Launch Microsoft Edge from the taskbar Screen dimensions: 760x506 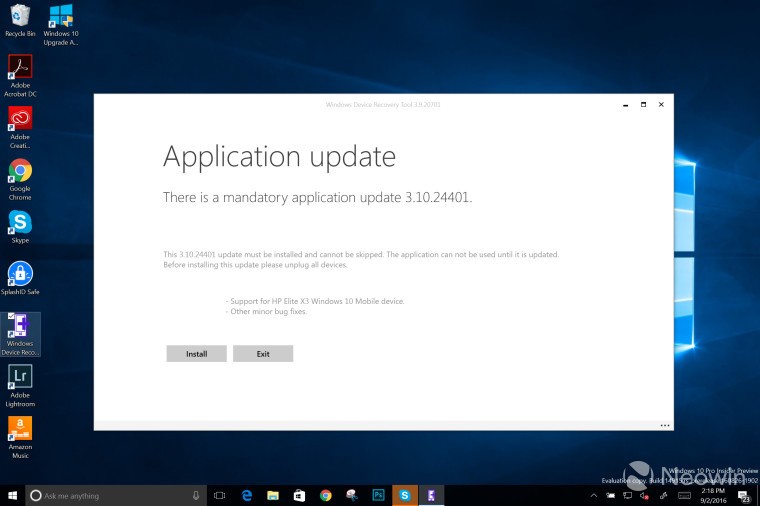tap(247, 495)
